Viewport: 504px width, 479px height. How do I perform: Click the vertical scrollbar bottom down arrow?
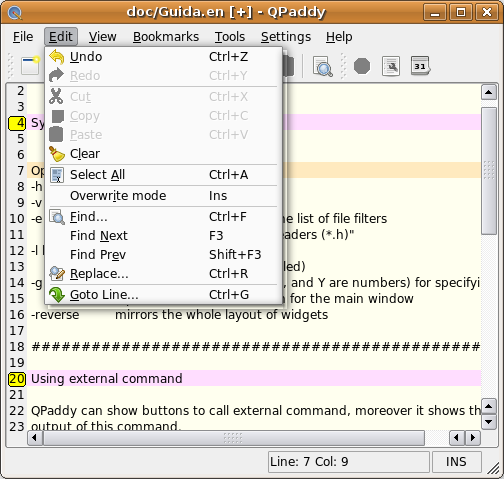click(489, 422)
